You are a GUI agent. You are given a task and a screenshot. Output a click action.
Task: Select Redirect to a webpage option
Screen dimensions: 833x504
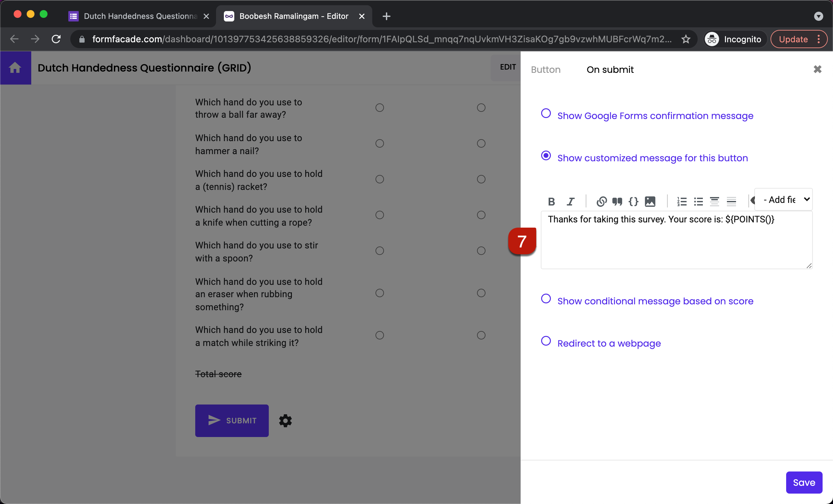point(546,341)
